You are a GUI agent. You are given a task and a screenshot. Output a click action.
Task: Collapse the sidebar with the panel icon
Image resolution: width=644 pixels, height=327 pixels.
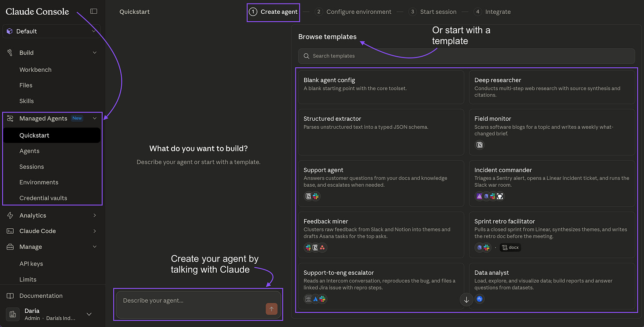93,12
